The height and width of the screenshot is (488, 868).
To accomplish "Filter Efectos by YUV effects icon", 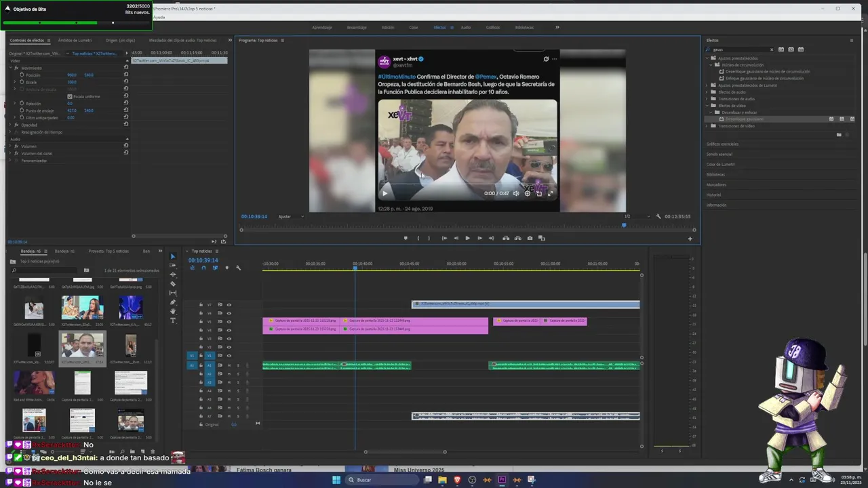I will (801, 49).
